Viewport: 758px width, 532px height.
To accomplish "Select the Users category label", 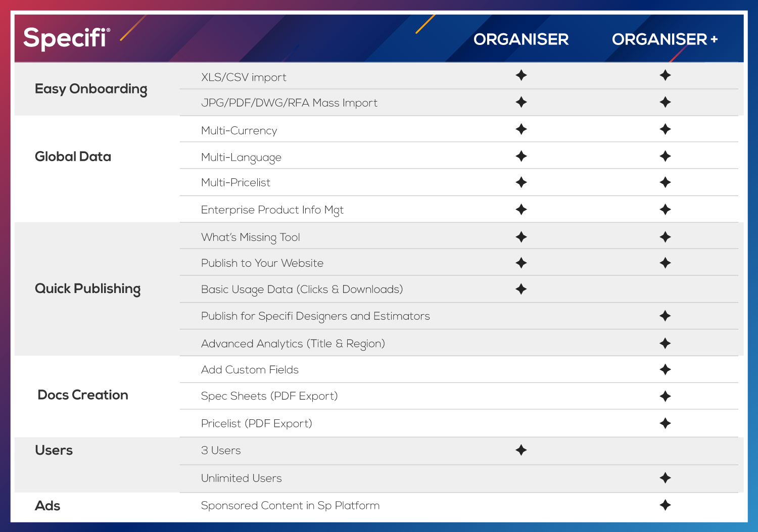I will pyautogui.click(x=54, y=450).
